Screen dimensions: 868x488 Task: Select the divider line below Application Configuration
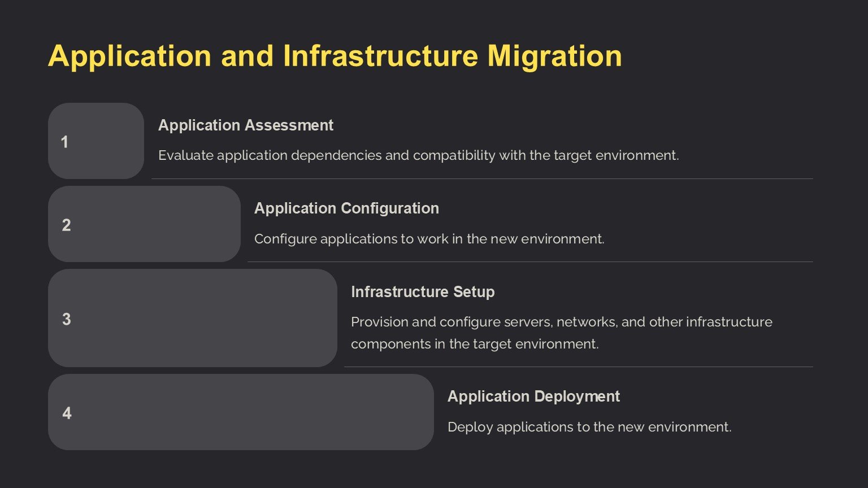(x=530, y=262)
